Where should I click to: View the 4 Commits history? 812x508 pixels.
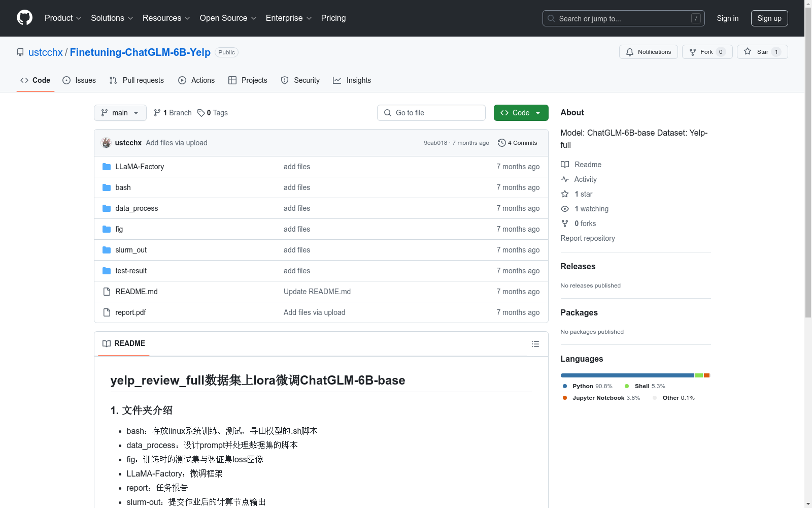click(x=518, y=143)
